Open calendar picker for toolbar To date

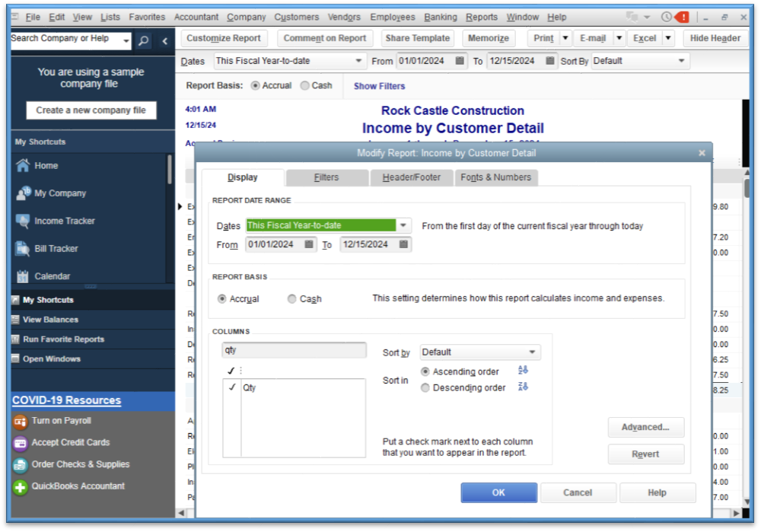click(550, 61)
